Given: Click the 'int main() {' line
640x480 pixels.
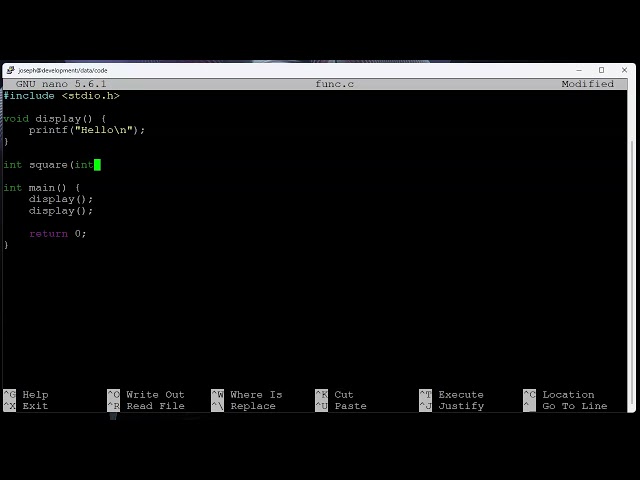Looking at the screenshot, I should [x=42, y=188].
